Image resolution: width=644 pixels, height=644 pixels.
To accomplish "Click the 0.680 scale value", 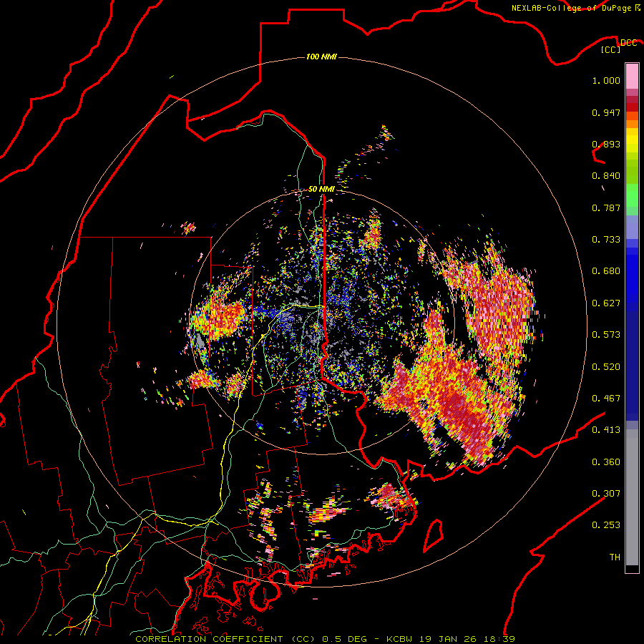I will 606,271.
